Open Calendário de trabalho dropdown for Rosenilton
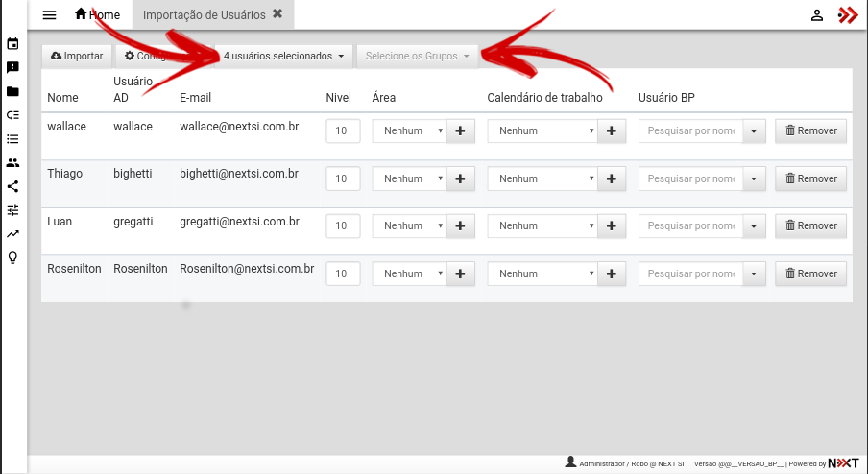Screen dimensions: 868x474 542,273
